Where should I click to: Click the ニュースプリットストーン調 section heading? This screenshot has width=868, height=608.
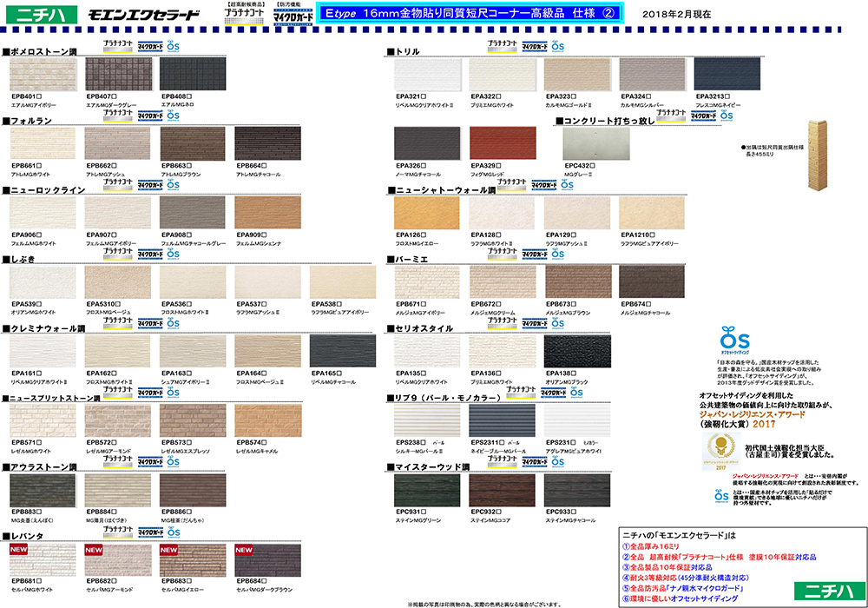tap(52, 398)
